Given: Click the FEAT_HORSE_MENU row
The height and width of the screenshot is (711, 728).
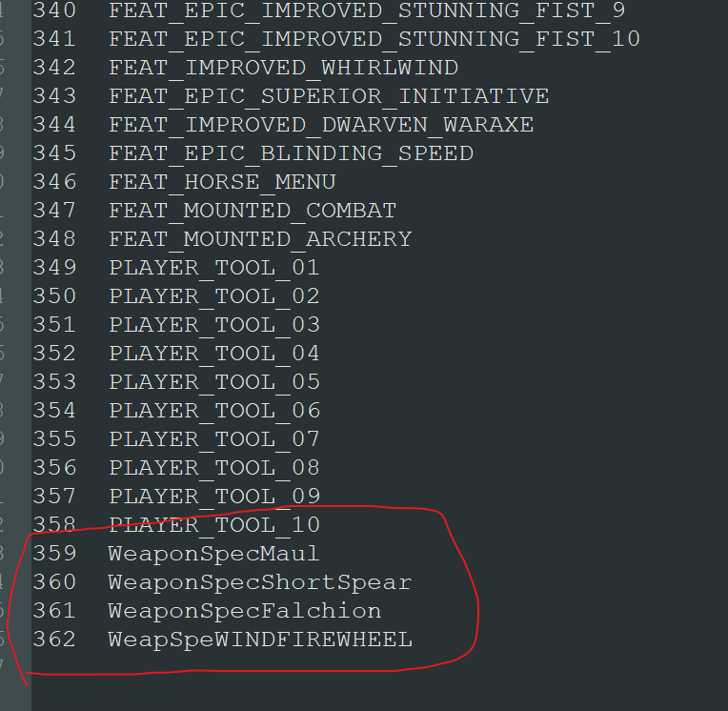Looking at the screenshot, I should click(222, 182).
